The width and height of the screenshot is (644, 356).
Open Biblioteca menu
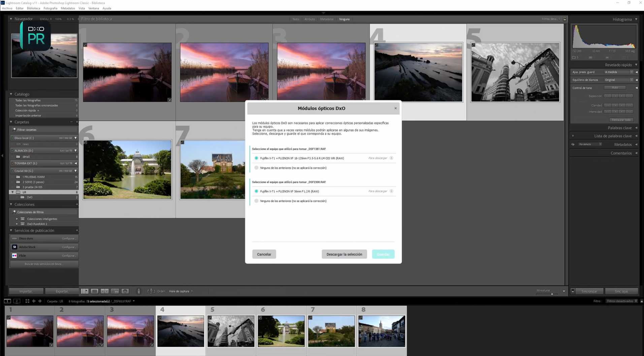(33, 8)
